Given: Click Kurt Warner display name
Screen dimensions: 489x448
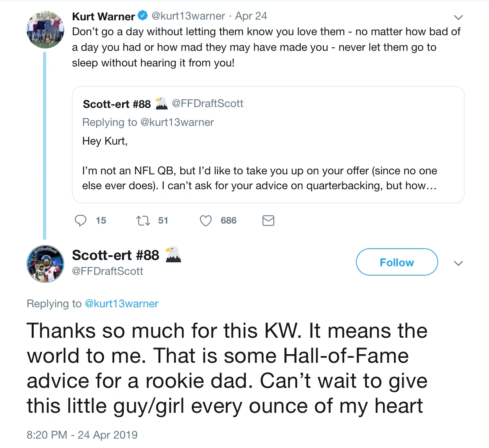Looking at the screenshot, I should 104,16.
